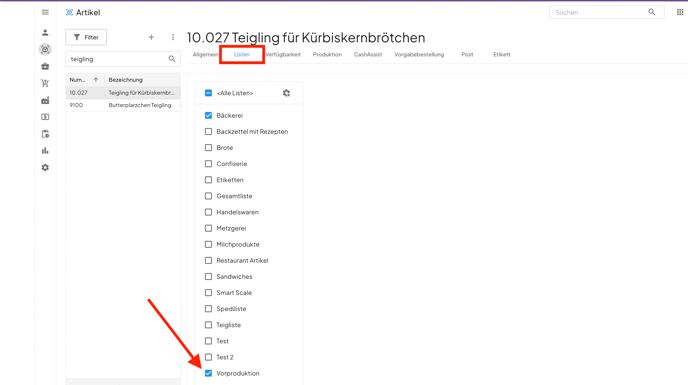Screen dimensions: 688x385
Task: Click the magnifier in top Suchen box
Action: pos(652,12)
